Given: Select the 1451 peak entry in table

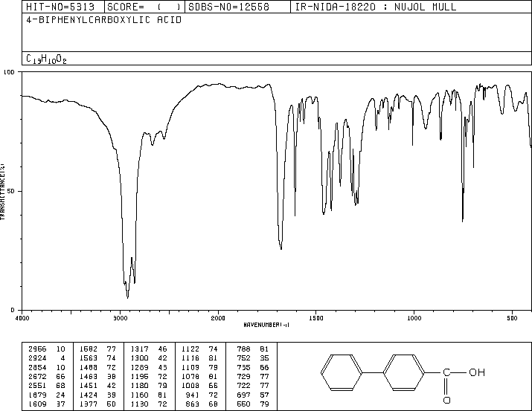Looking at the screenshot, I should [97, 386].
